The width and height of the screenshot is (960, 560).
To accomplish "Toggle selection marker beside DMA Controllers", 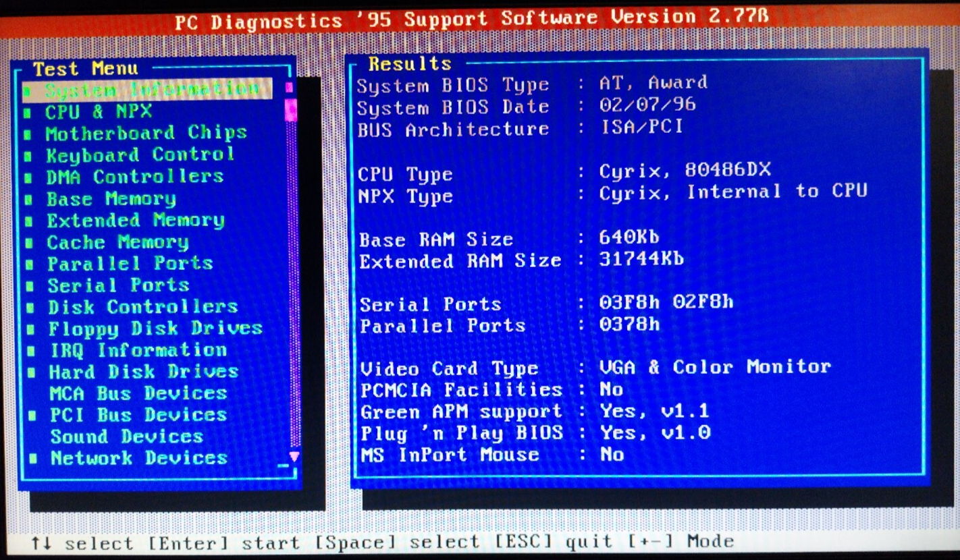I will [x=28, y=179].
